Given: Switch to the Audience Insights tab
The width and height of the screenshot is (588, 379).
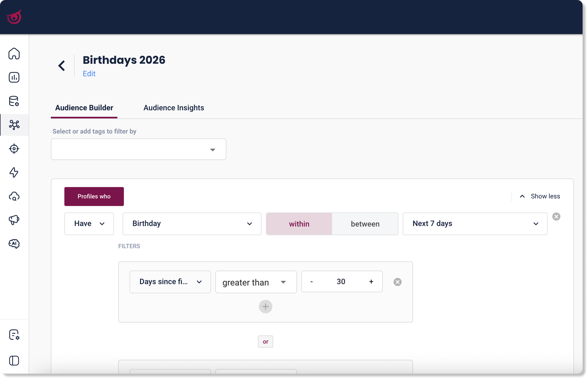Looking at the screenshot, I should [x=174, y=108].
